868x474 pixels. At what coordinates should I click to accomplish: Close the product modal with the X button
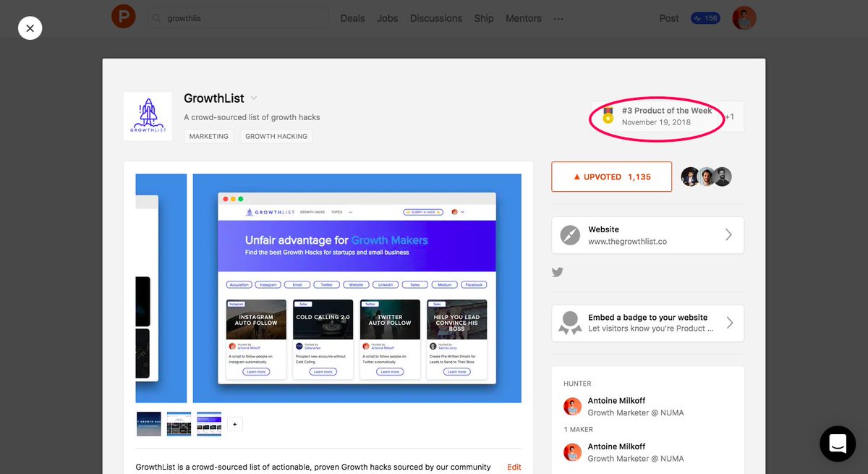pyautogui.click(x=30, y=28)
